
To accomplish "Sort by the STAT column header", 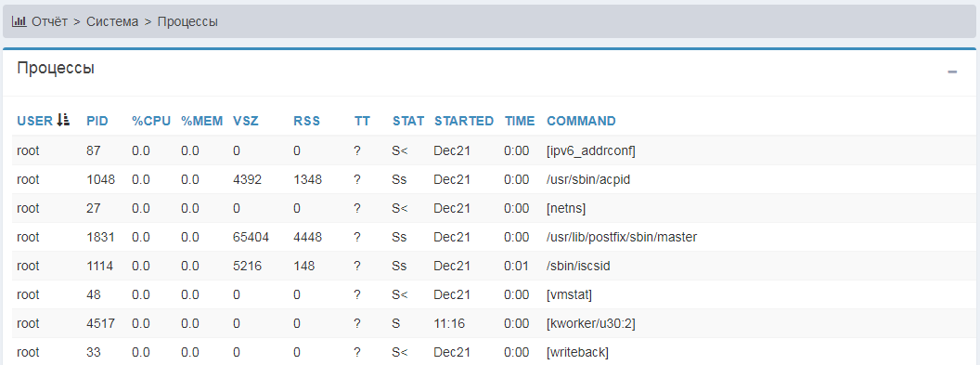I will (408, 121).
